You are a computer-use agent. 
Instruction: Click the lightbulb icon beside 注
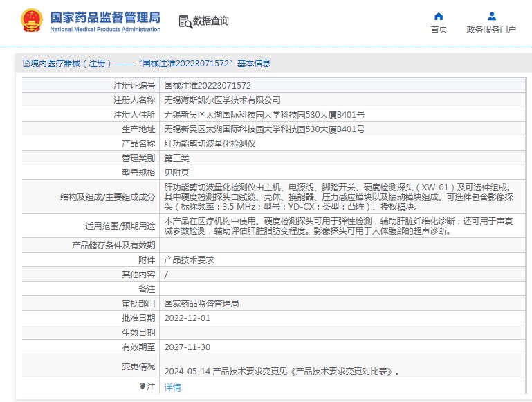click(x=143, y=387)
